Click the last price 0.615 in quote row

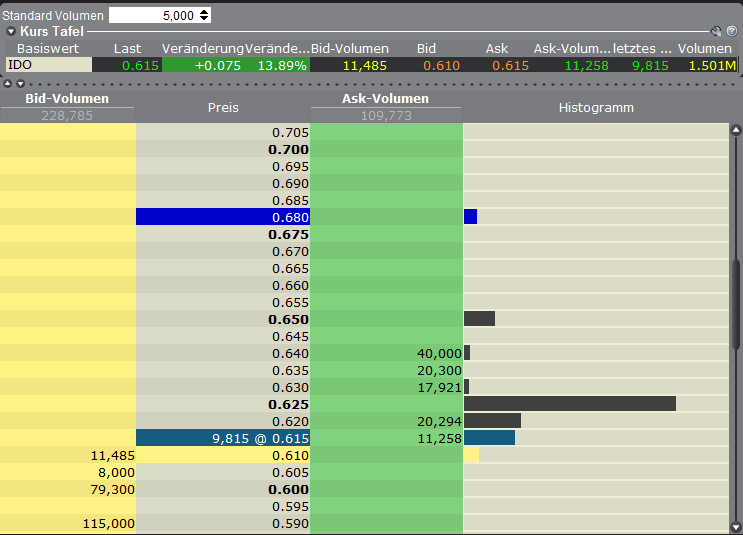tap(140, 65)
